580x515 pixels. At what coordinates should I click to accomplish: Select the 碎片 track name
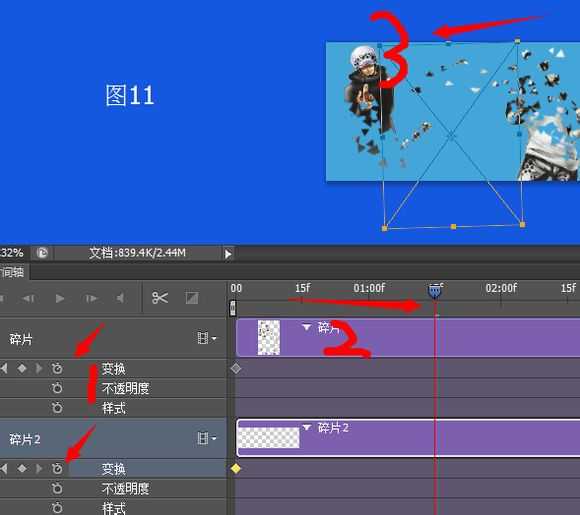[x=21, y=339]
